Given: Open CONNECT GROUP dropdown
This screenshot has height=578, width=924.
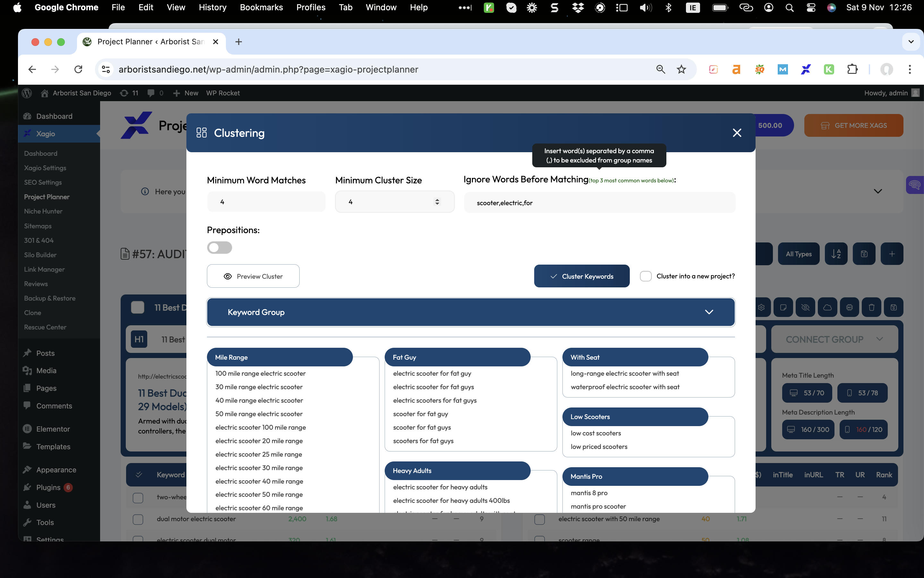Looking at the screenshot, I should [834, 339].
